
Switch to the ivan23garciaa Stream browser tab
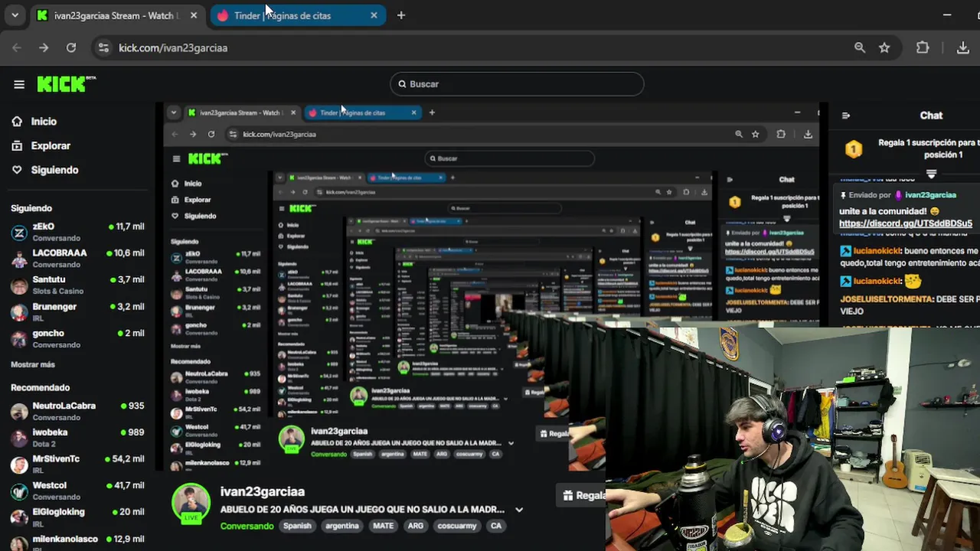(119, 15)
